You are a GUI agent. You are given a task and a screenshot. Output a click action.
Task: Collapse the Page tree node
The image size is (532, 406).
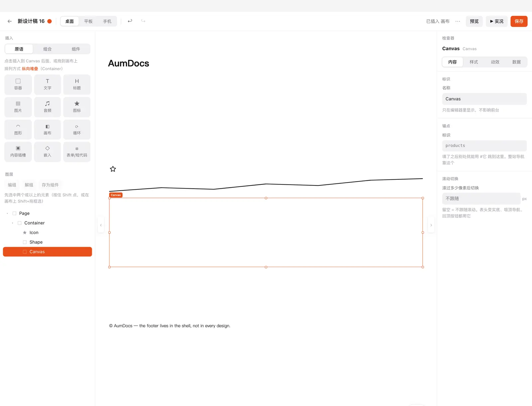pos(7,213)
